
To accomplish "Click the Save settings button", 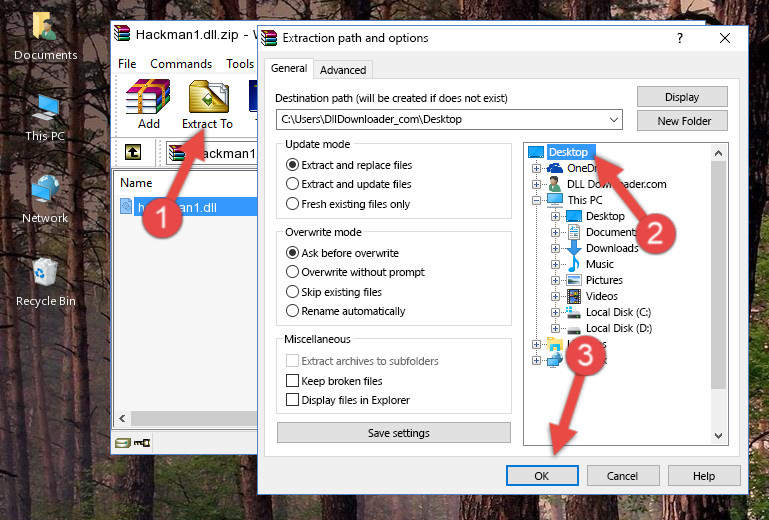I will point(393,433).
